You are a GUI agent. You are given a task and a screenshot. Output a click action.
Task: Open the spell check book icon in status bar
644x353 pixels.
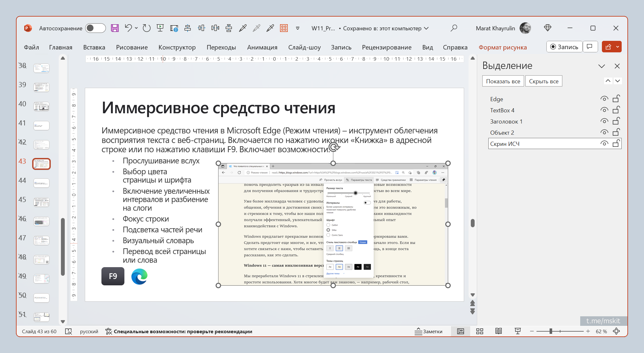click(x=69, y=331)
